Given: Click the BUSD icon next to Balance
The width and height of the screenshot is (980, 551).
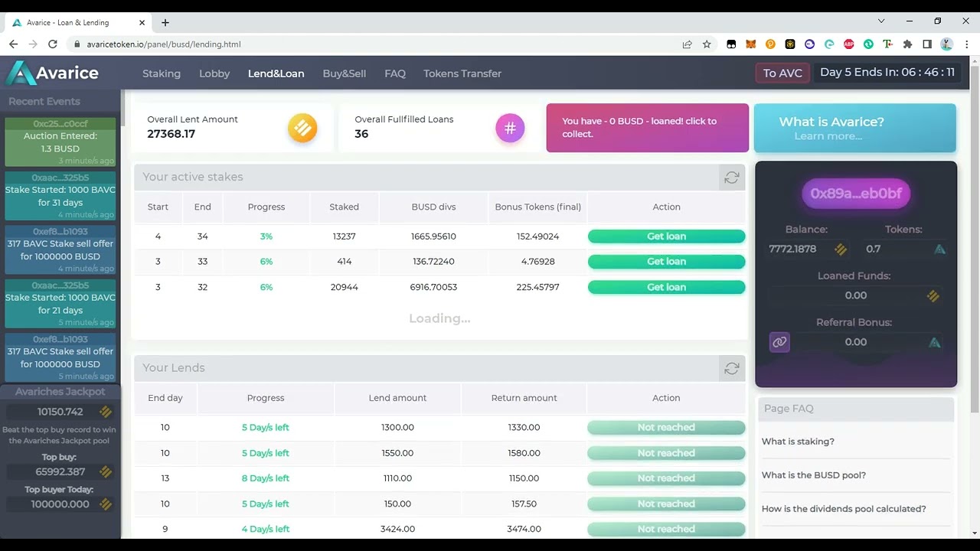Looking at the screenshot, I should (x=841, y=249).
